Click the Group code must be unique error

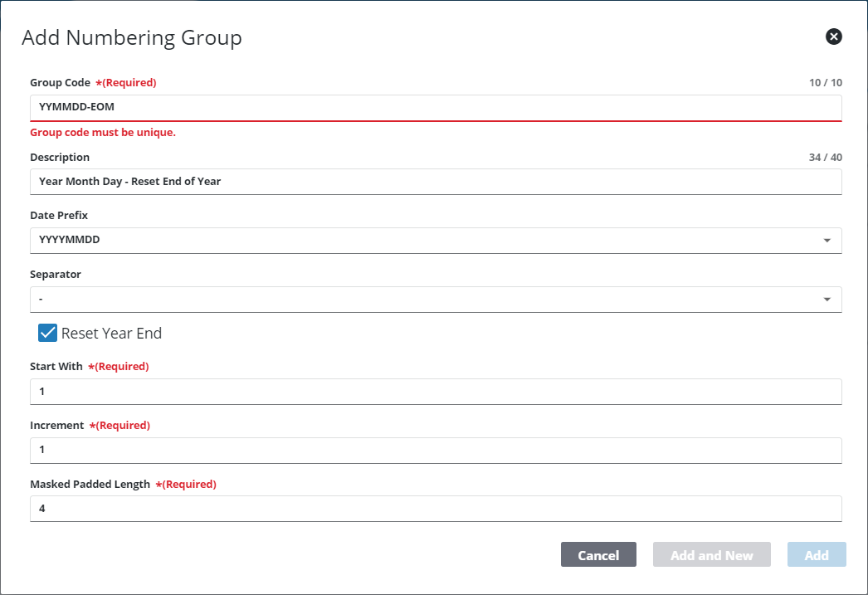coord(102,132)
